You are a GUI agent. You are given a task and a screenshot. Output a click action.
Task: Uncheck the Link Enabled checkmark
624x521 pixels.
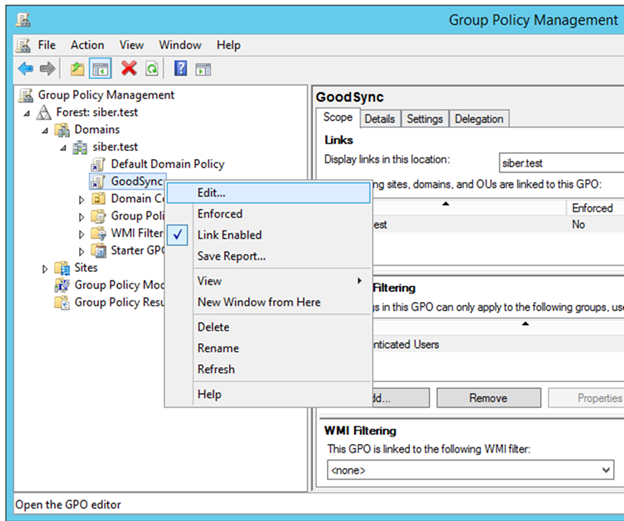pyautogui.click(x=177, y=235)
